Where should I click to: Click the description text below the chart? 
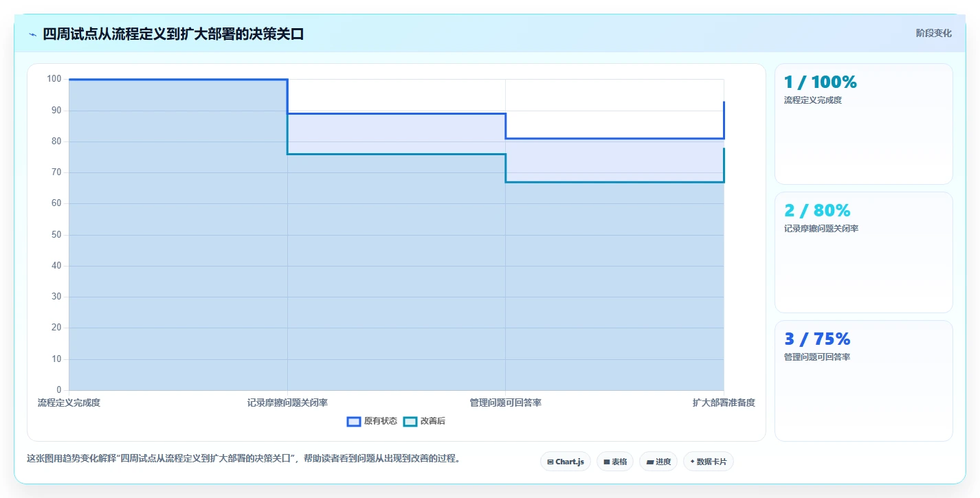(x=243, y=458)
